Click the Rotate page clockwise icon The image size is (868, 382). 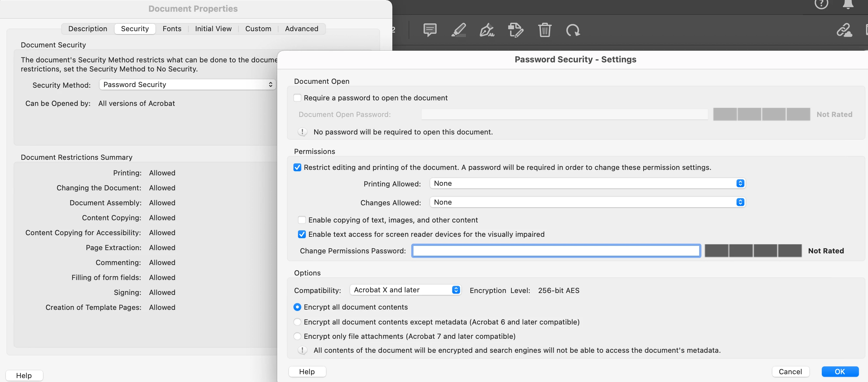pos(573,30)
